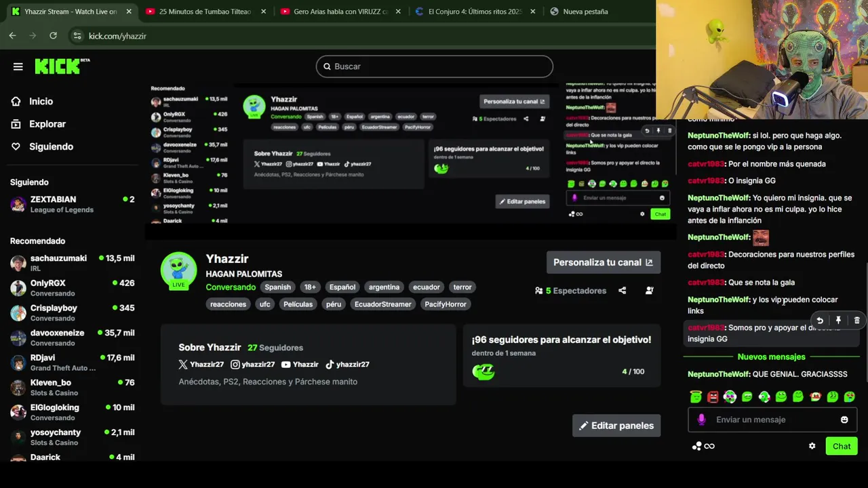Open YouTube Yhazzir link
868x488 pixels.
click(x=300, y=365)
